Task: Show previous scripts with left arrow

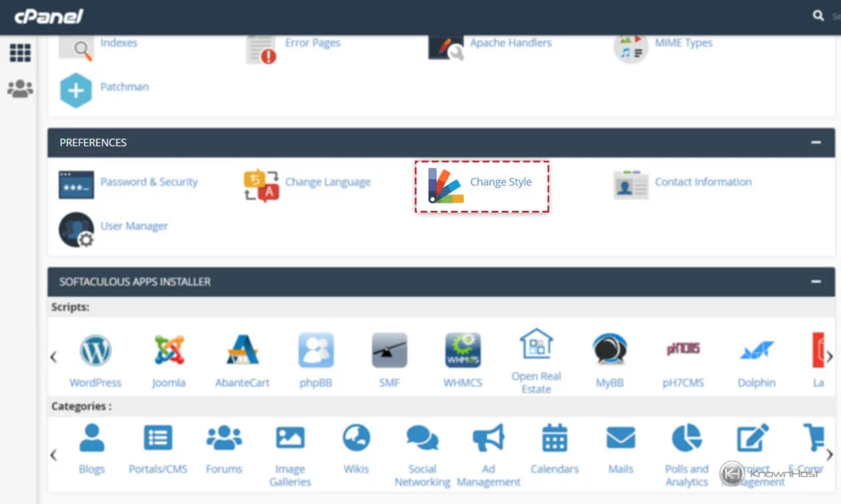Action: (x=53, y=356)
